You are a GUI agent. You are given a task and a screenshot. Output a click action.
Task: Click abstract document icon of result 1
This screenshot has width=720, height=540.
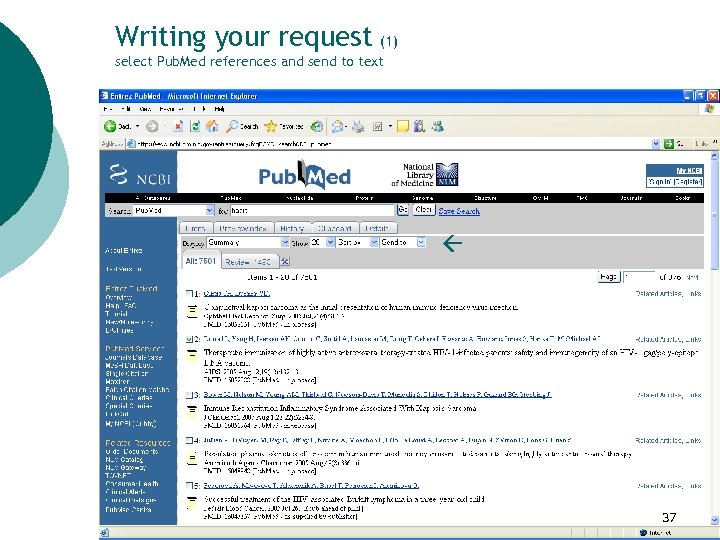tap(192, 311)
